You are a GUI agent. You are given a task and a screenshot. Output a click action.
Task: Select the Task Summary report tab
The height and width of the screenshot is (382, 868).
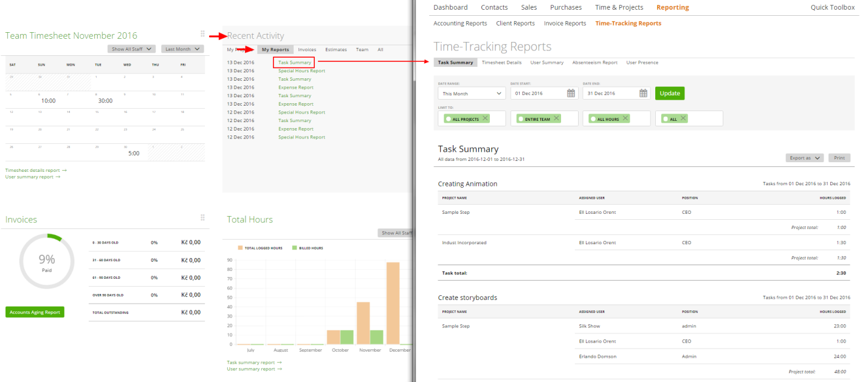[x=455, y=63]
